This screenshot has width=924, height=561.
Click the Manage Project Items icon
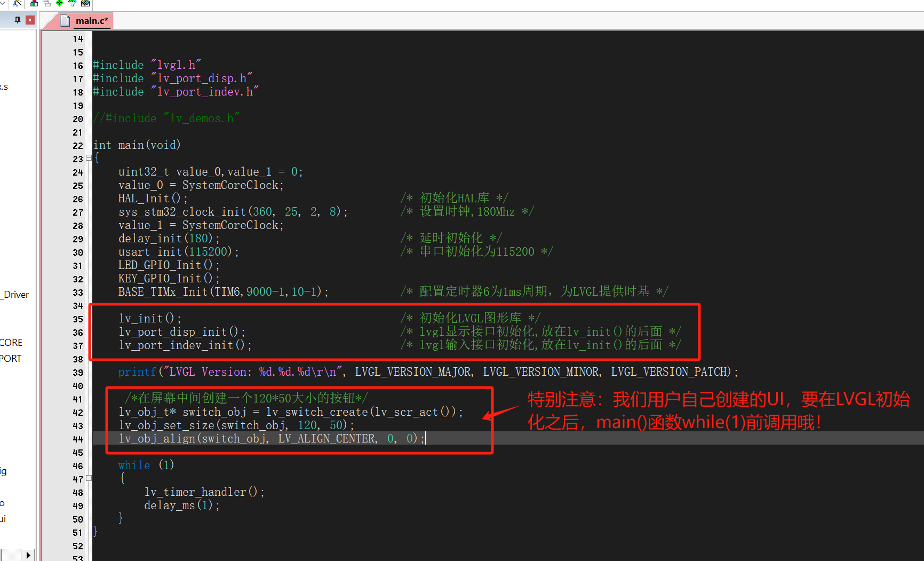[34, 3]
